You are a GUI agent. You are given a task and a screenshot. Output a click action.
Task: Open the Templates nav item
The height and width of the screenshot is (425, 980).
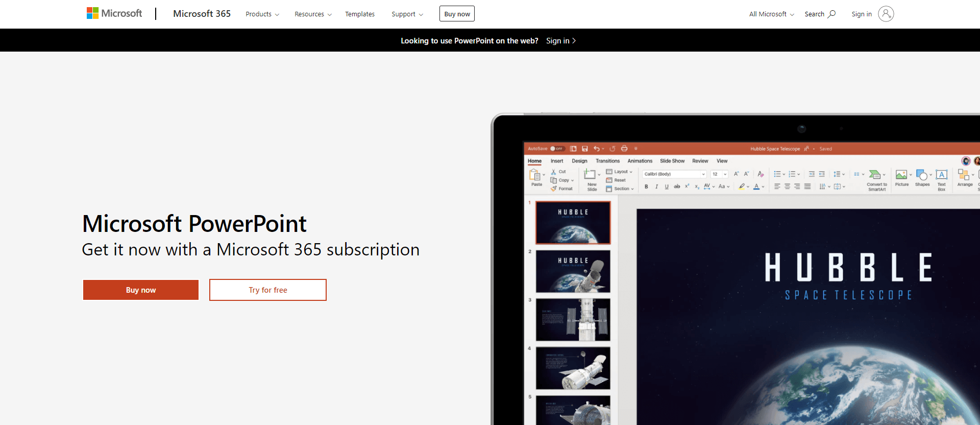coord(360,14)
